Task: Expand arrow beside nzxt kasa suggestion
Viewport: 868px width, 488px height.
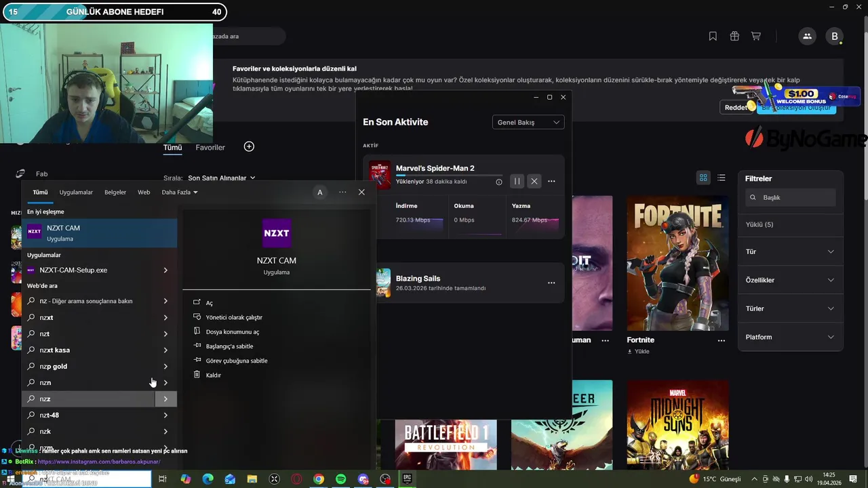Action: coord(165,350)
